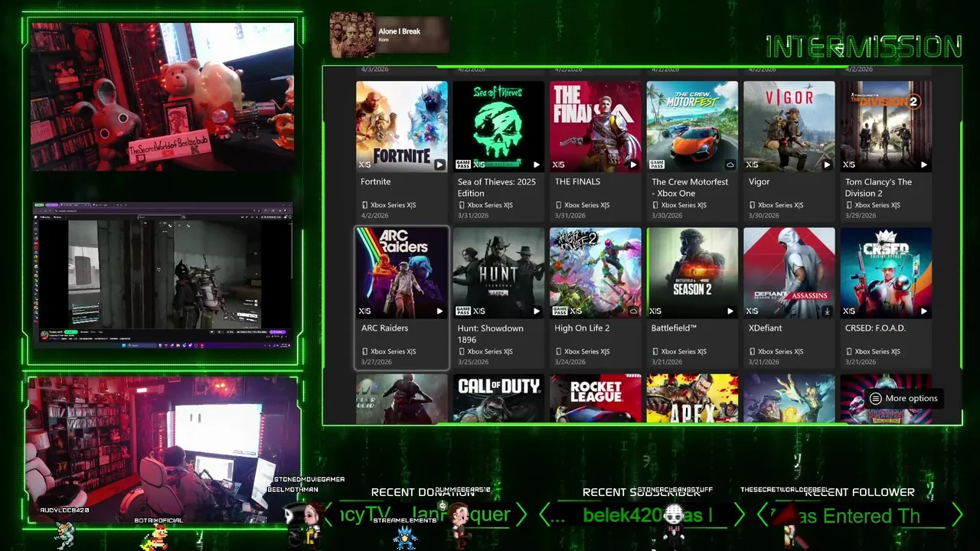The height and width of the screenshot is (551, 980).
Task: Click the right arrow of Recent Follower ticker
Action: pos(956,515)
